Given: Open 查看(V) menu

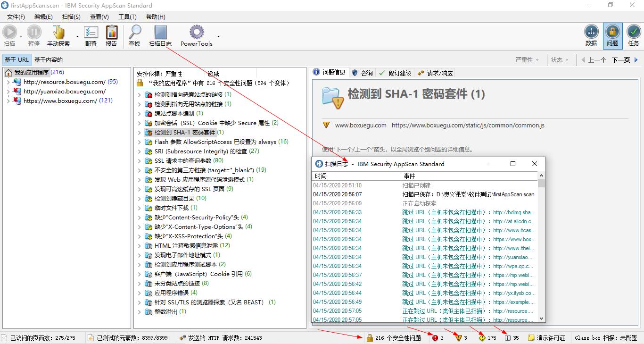Looking at the screenshot, I should pos(99,17).
